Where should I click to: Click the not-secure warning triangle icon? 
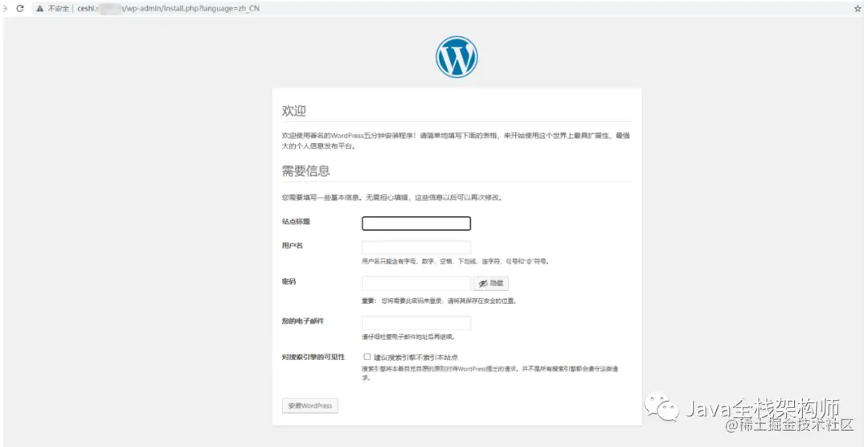pyautogui.click(x=40, y=8)
